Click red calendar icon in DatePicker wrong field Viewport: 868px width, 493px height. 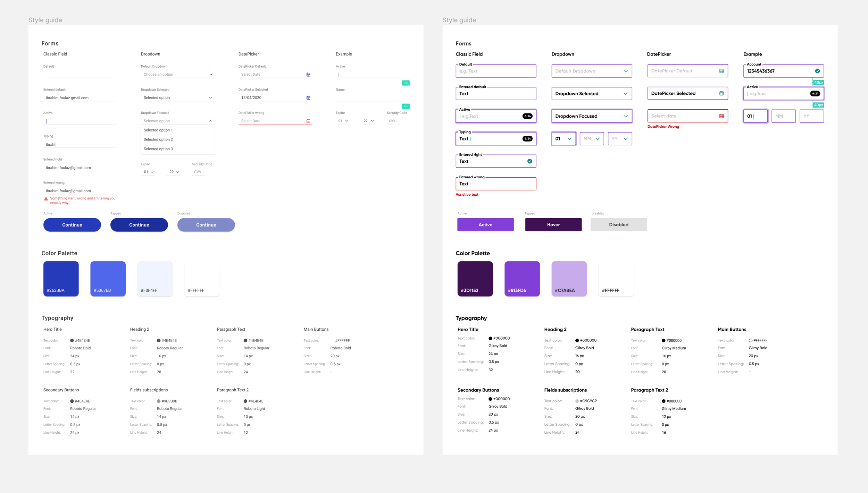coord(308,121)
